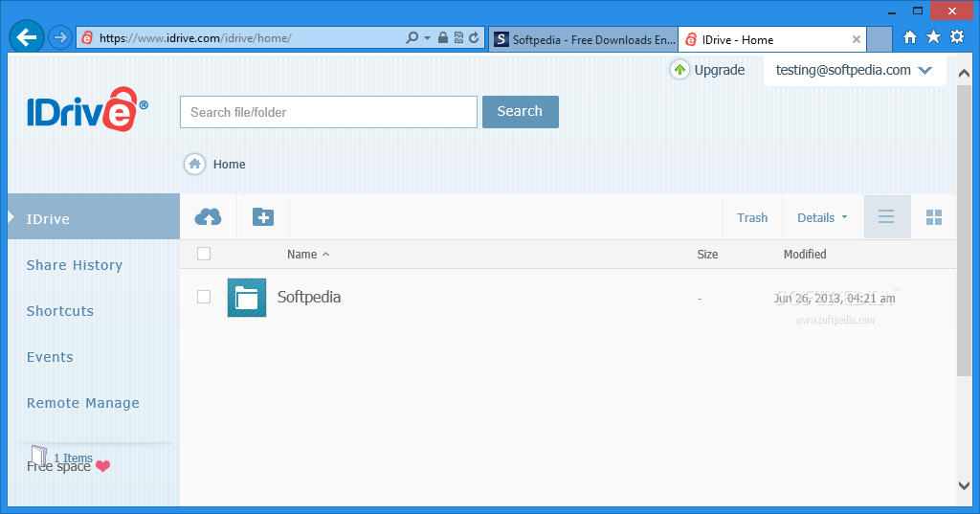Open Share History in sidebar

(75, 265)
